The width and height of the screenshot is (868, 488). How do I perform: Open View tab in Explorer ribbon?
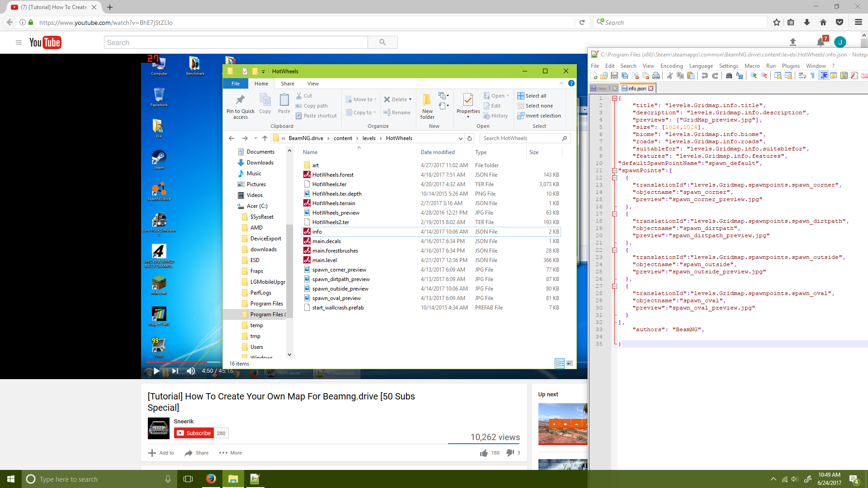tap(313, 84)
